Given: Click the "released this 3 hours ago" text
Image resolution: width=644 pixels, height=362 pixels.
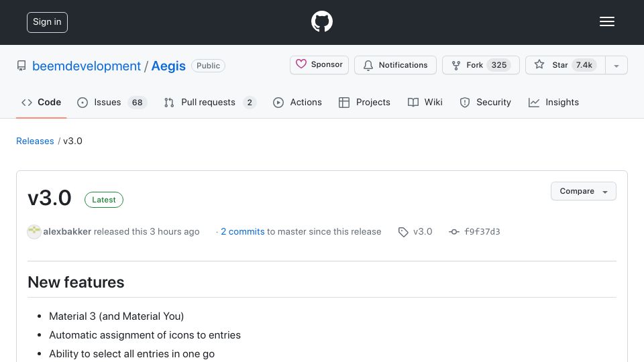Looking at the screenshot, I should pyautogui.click(x=147, y=231).
